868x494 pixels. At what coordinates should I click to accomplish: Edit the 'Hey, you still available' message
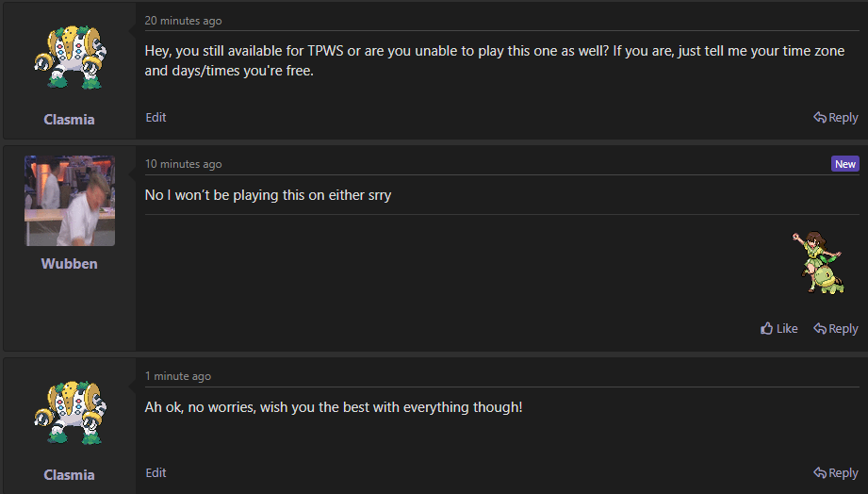pos(156,118)
